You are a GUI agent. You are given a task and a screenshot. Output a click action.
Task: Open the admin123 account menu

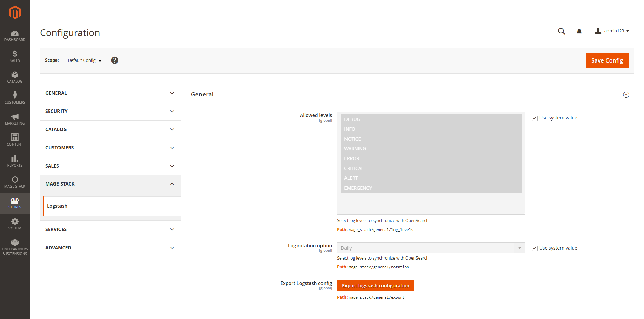point(612,31)
